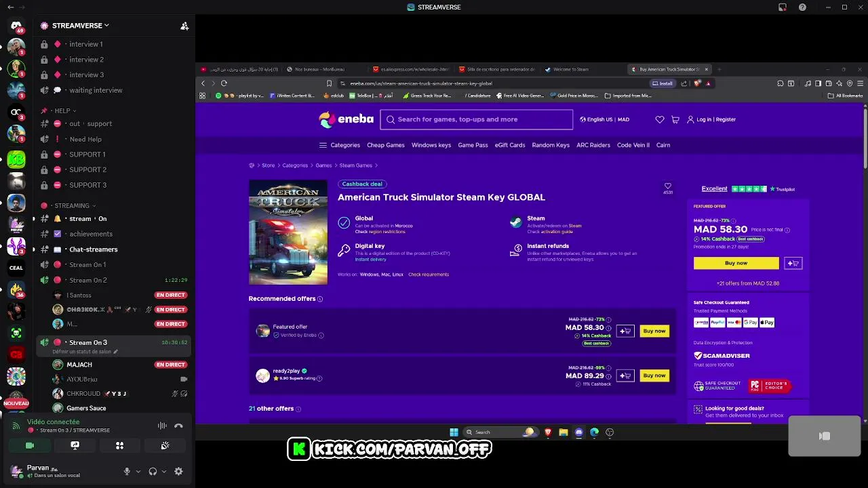This screenshot has height=488, width=868.
Task: Edit the channel status pencil icon
Action: tap(115, 352)
